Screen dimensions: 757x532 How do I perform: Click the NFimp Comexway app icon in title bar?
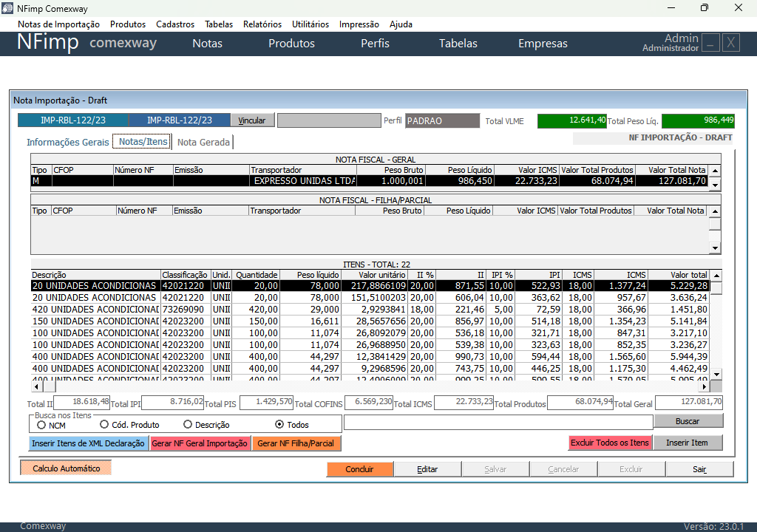(7, 8)
